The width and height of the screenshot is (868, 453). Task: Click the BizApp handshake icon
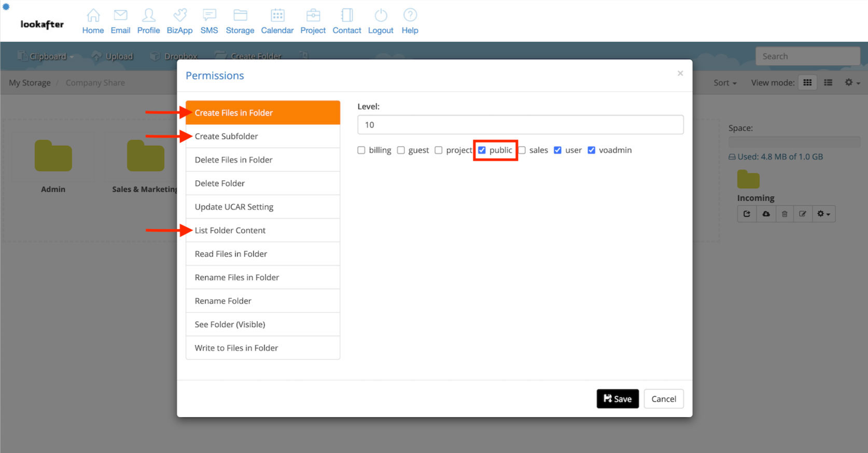point(179,16)
